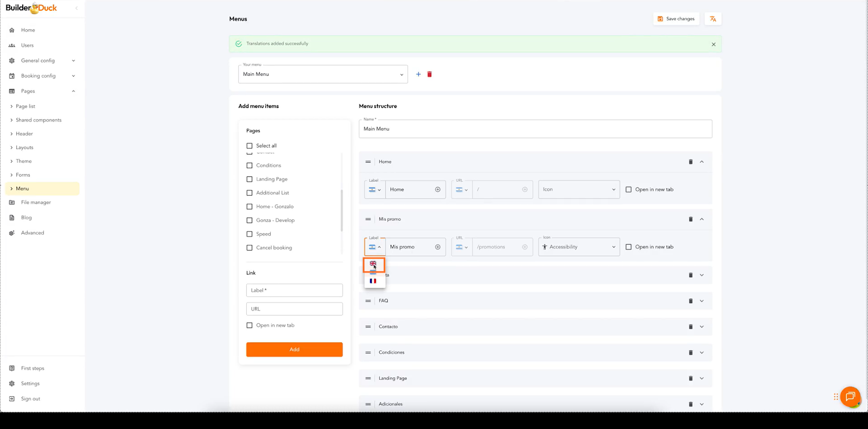Go to Blog in sidebar
This screenshot has width=868, height=429.
pyautogui.click(x=26, y=217)
